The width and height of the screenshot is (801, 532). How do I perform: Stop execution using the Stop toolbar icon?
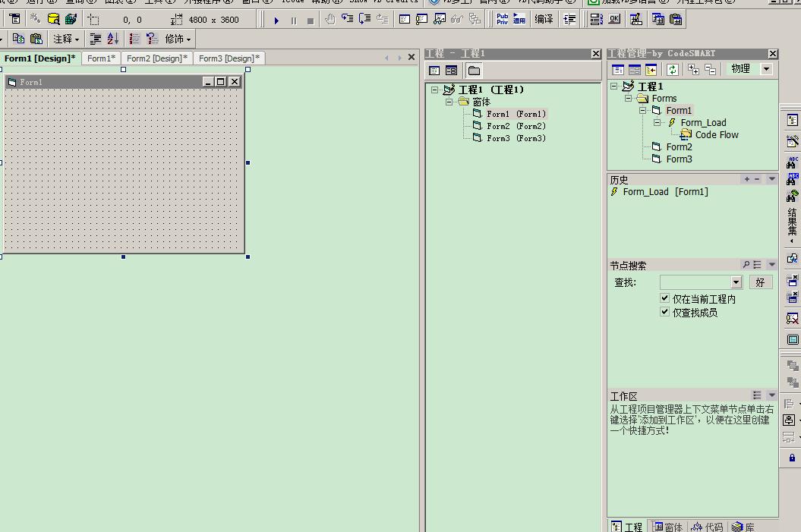(309, 20)
